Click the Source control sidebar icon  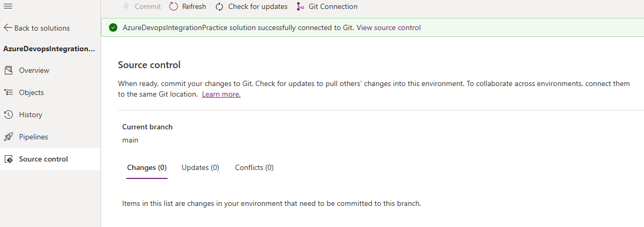tap(8, 159)
